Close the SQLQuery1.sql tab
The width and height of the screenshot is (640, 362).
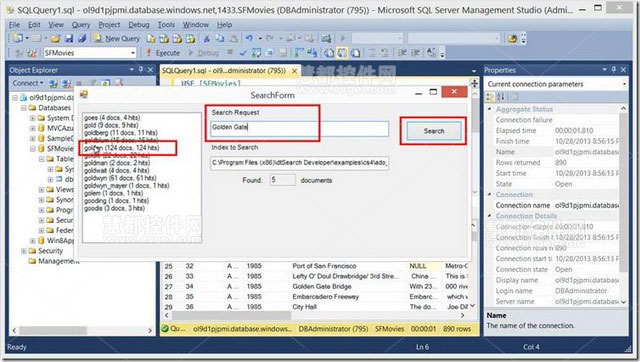click(294, 71)
